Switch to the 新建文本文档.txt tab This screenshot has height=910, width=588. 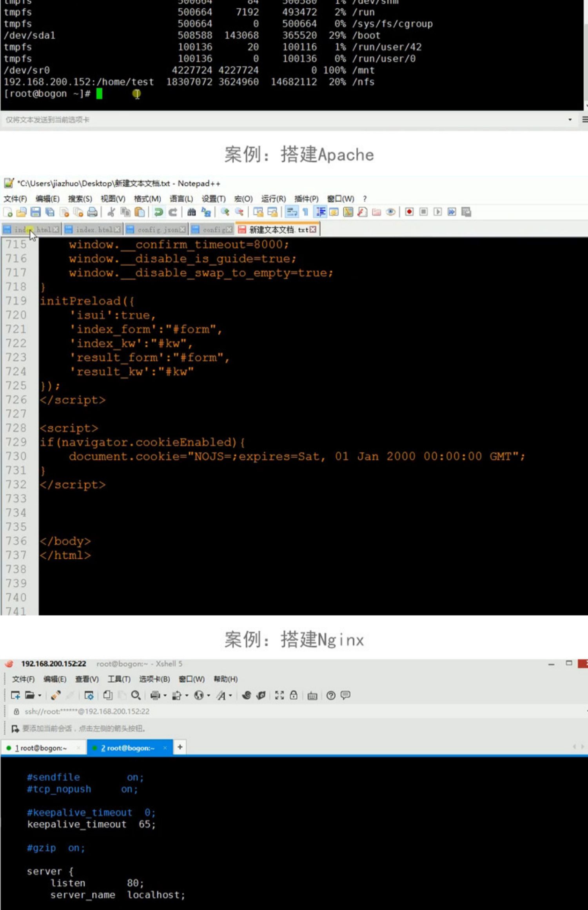(278, 230)
